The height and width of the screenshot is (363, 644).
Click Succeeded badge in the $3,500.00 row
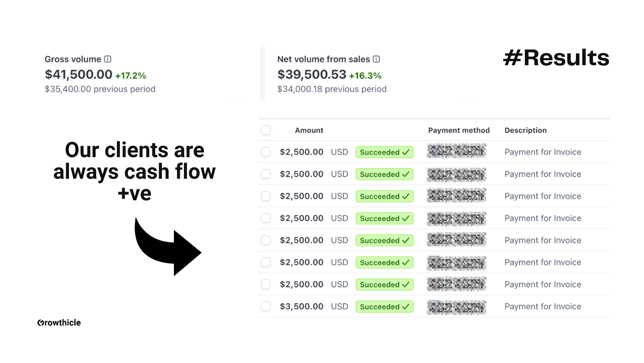pyautogui.click(x=385, y=306)
